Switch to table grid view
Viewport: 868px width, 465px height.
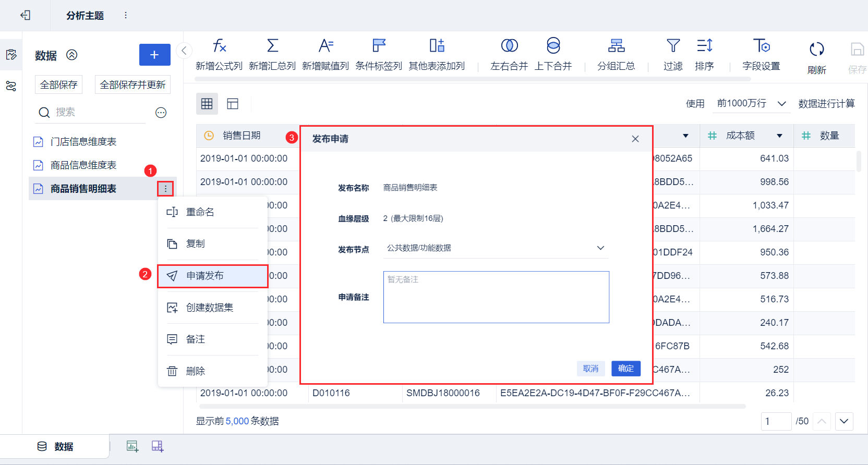207,104
